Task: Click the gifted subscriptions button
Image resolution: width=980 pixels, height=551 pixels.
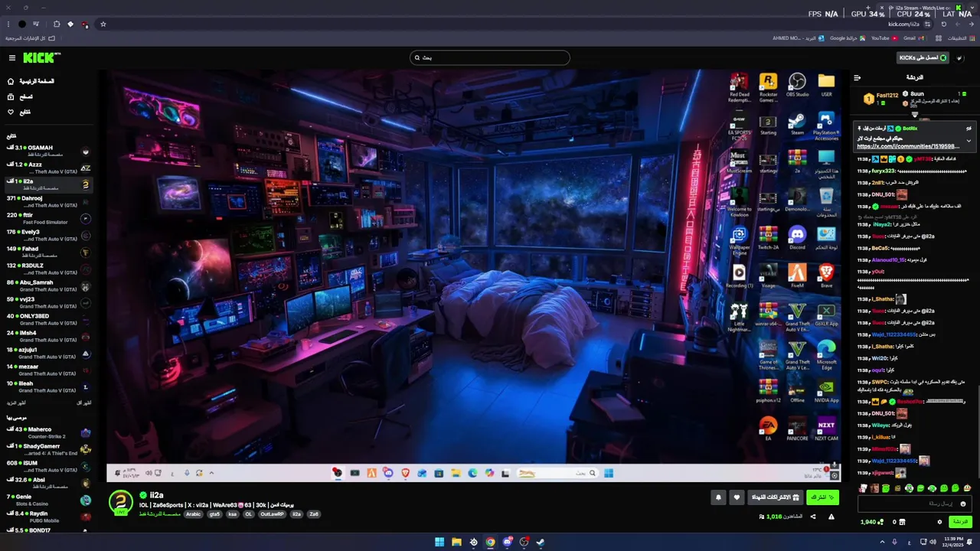Action: [x=775, y=497]
